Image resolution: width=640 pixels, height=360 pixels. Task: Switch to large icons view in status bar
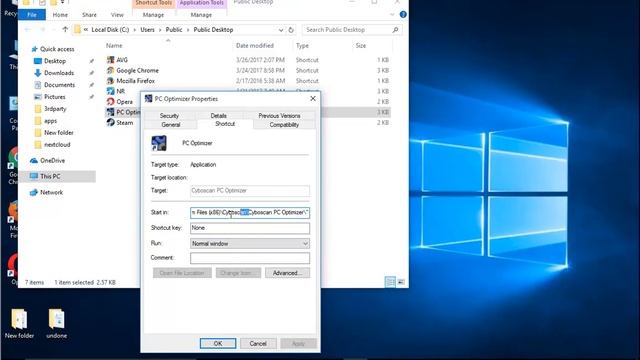pos(401,282)
